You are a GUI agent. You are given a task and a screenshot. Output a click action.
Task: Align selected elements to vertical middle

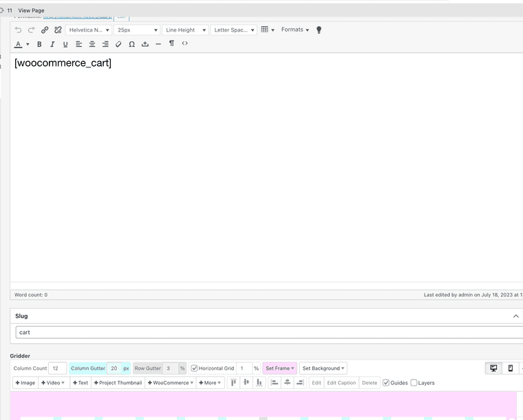tap(246, 383)
